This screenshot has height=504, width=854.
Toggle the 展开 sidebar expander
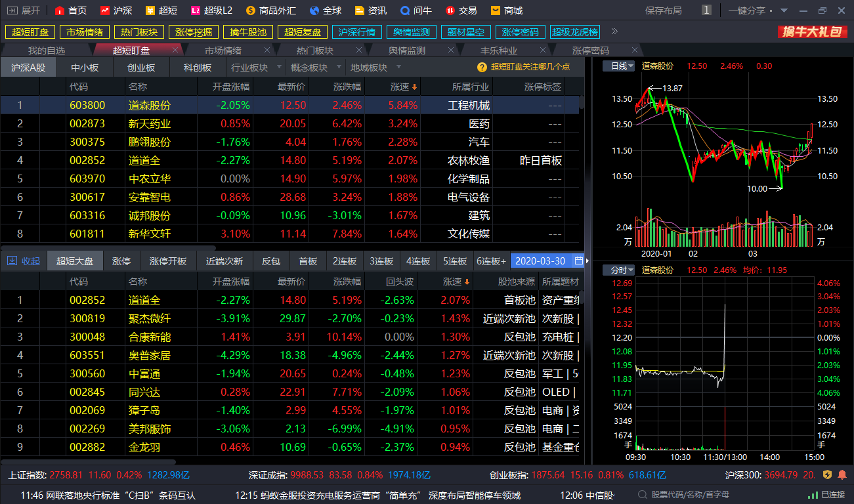click(23, 10)
